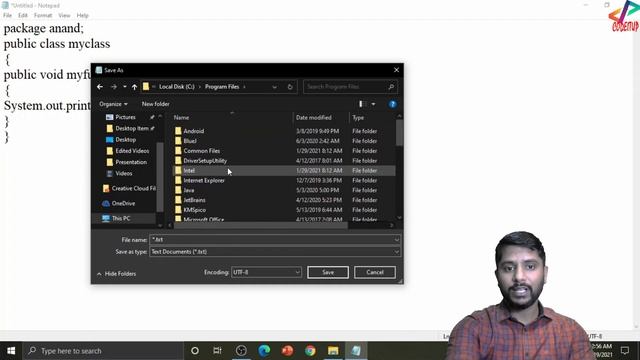Viewport: 640px width, 360px height.
Task: Click the taskbar search box
Action: point(103,351)
